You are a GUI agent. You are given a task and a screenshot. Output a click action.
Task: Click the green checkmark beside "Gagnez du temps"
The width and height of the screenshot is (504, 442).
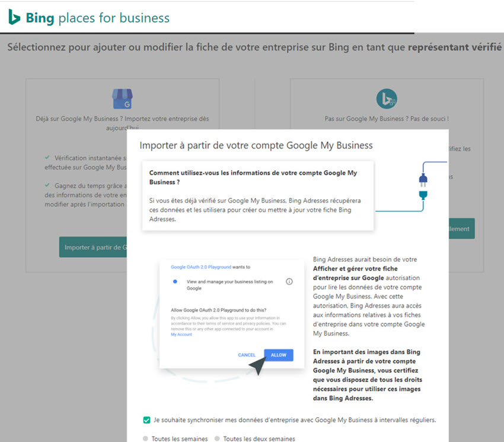(x=47, y=185)
